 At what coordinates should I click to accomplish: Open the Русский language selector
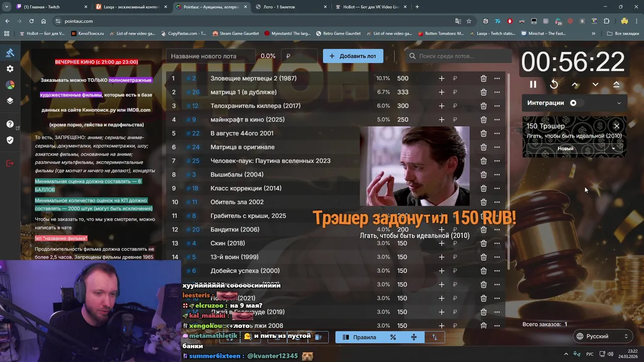click(602, 336)
